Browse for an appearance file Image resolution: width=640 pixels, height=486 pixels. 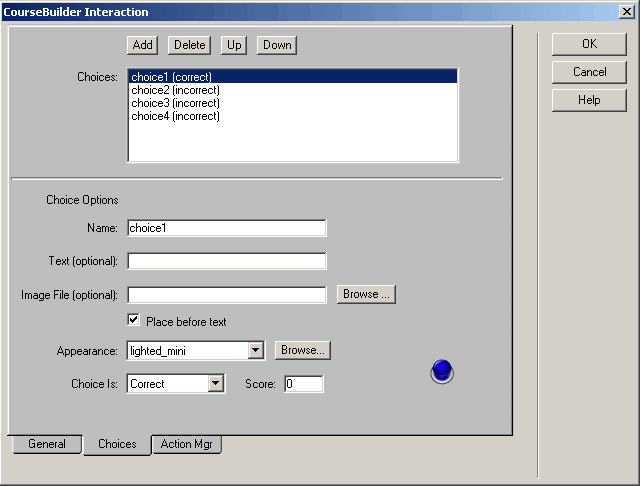pyautogui.click(x=303, y=350)
